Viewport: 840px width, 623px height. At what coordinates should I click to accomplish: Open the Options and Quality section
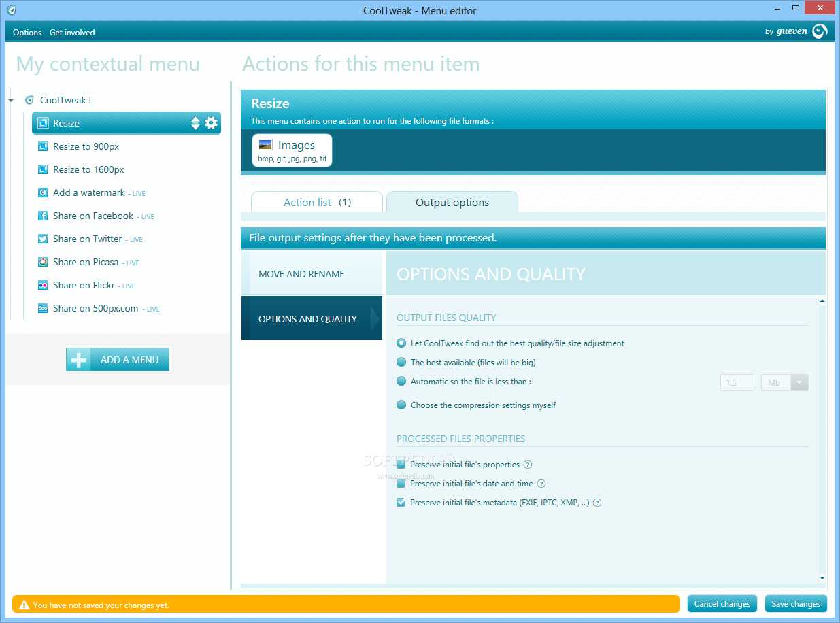tap(312, 318)
